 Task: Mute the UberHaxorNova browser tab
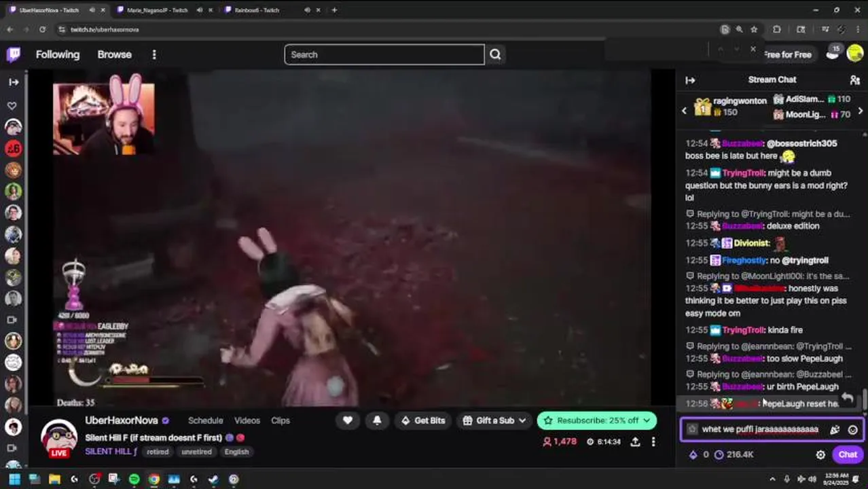(90, 10)
